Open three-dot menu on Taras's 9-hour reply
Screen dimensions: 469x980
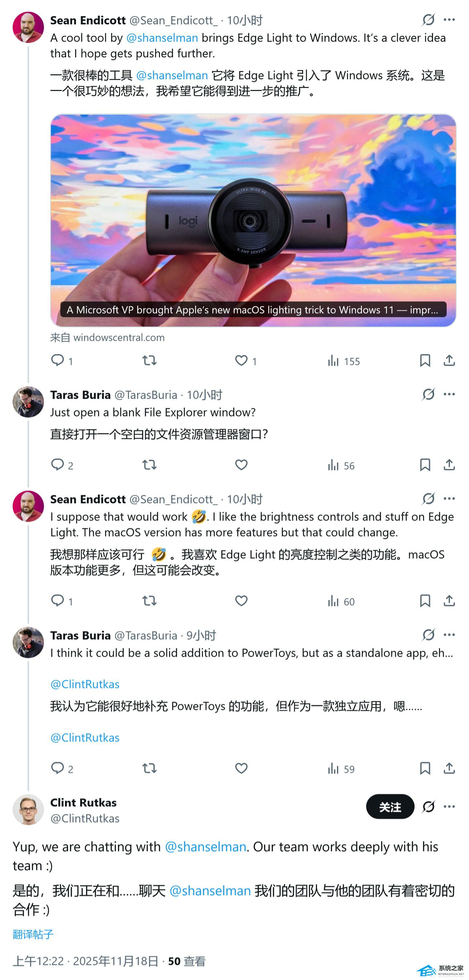(x=449, y=635)
